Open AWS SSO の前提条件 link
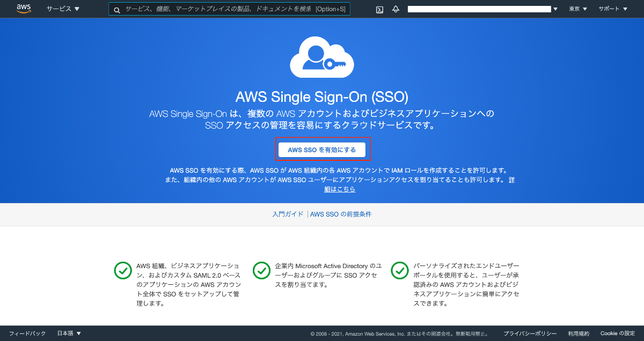The height and width of the screenshot is (341, 644). click(341, 214)
